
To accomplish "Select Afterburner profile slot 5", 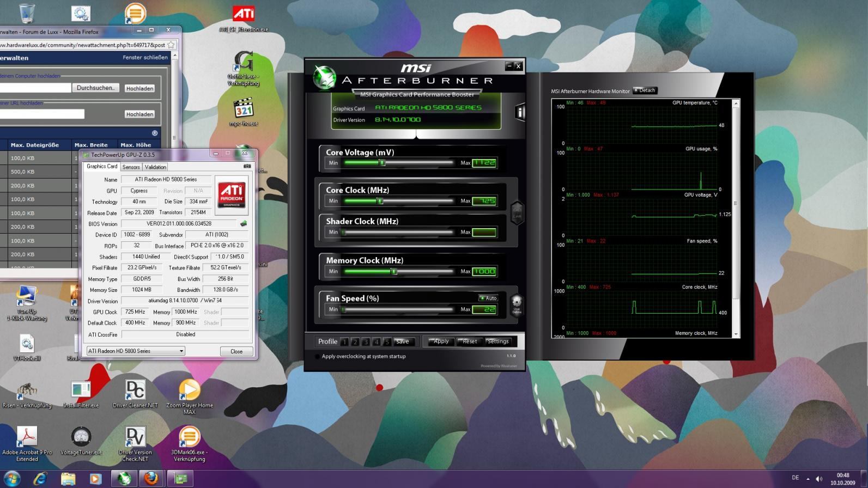I will (387, 342).
